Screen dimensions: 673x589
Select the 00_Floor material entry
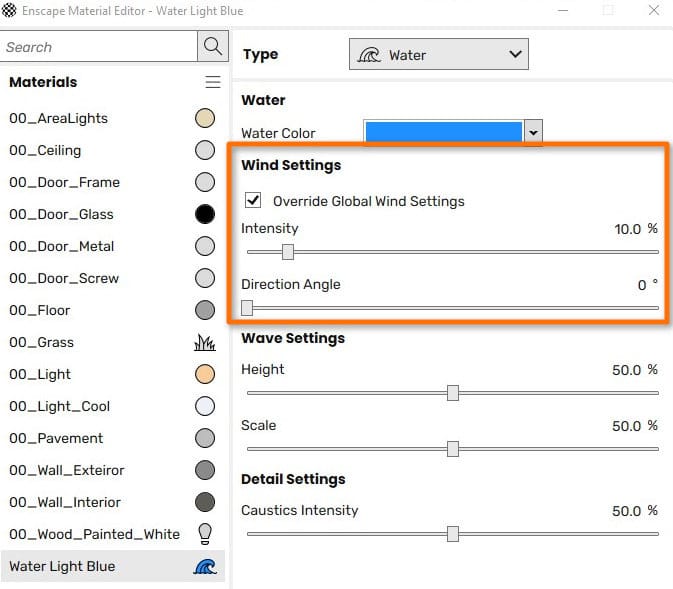coord(39,310)
